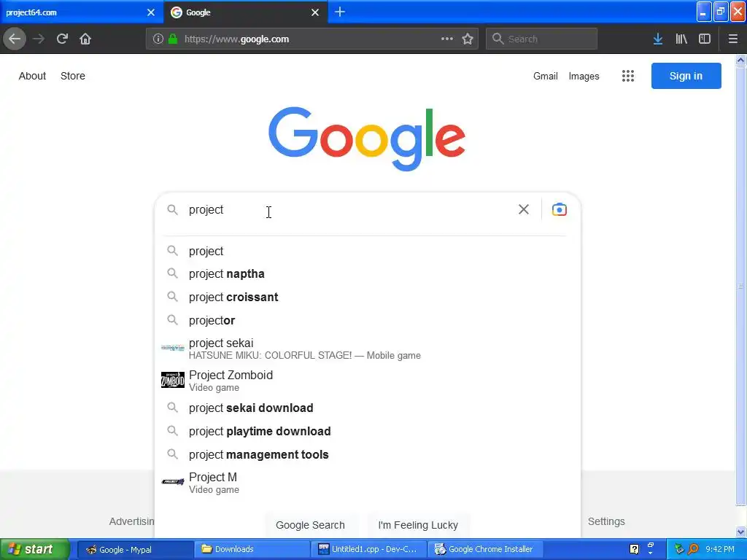Click the green padlock security icon

(x=173, y=39)
